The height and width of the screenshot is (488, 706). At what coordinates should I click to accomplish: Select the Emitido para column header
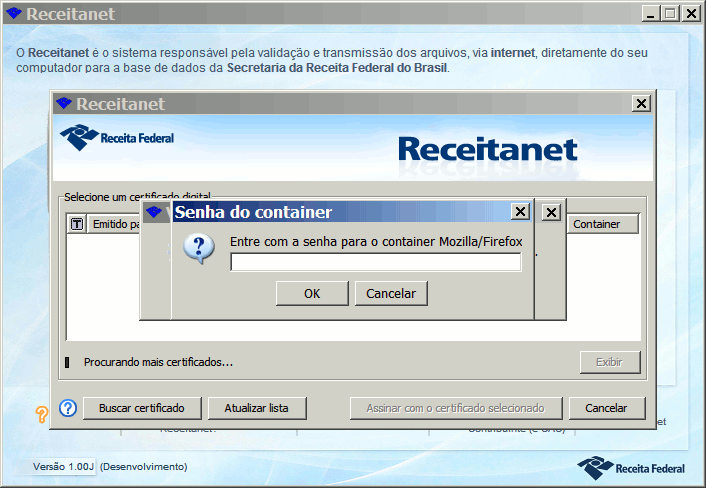[x=114, y=224]
